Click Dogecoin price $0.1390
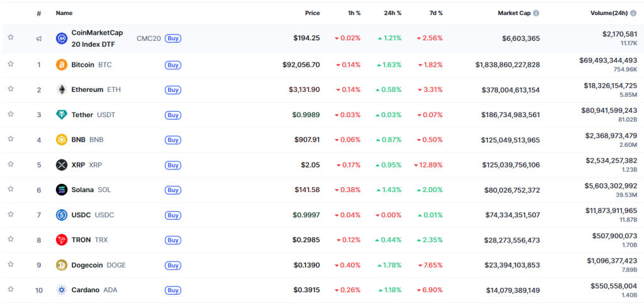Screen dimensions: 644x303 306,265
